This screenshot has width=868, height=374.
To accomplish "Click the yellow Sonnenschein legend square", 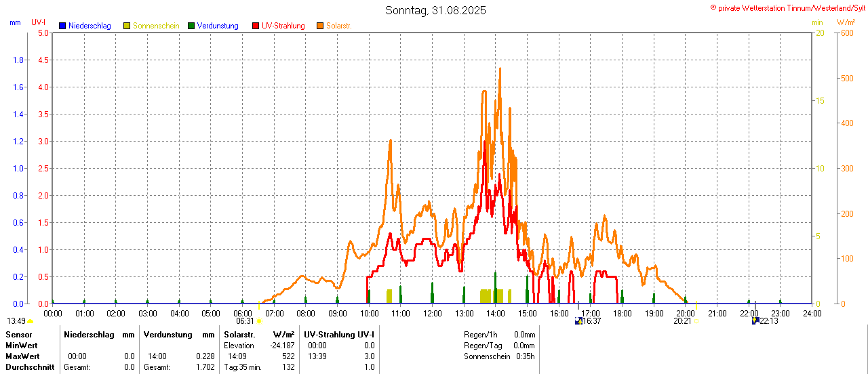I will pos(127,26).
